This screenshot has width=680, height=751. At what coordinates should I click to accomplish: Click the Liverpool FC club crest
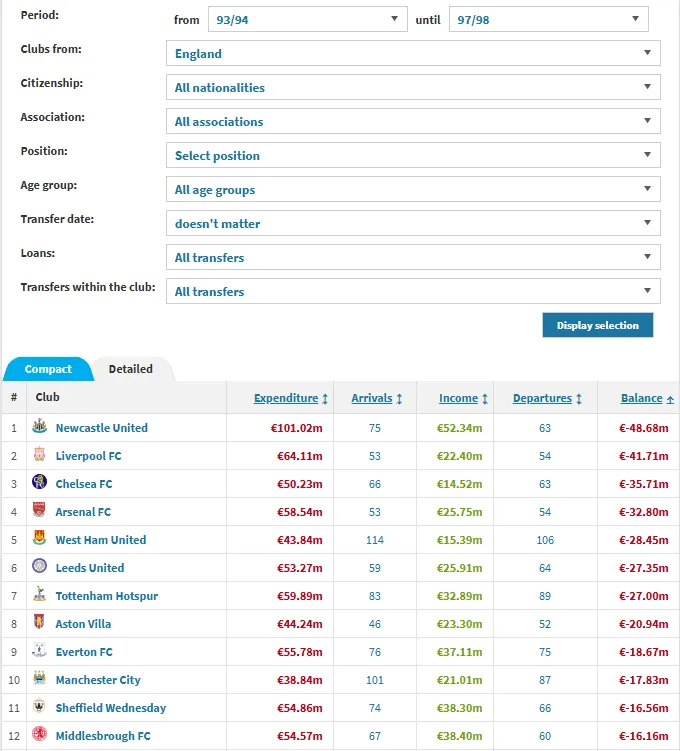pos(39,456)
